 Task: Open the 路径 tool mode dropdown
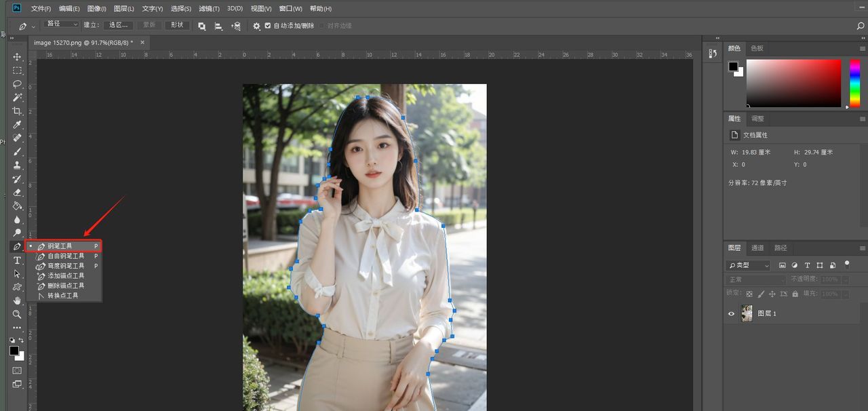(62, 24)
